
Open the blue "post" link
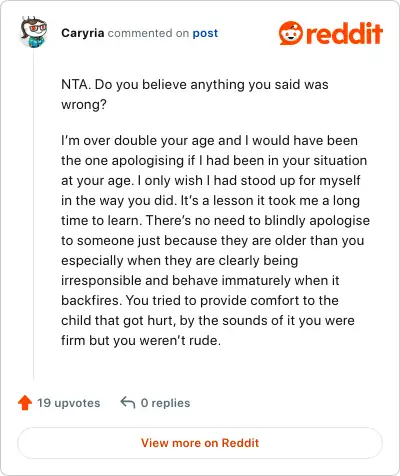205,33
